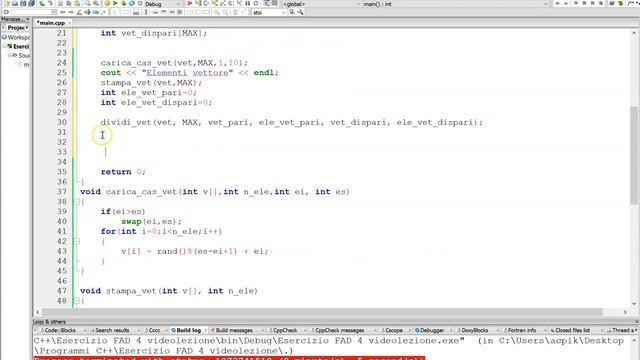Copy selection using the Copy icon
The height and width of the screenshot is (360, 640).
point(69,3)
